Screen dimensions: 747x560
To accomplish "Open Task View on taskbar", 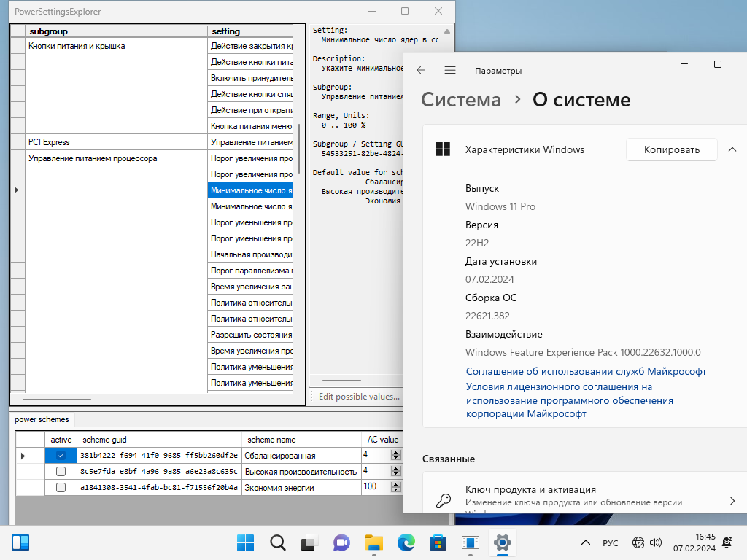I will (309, 542).
